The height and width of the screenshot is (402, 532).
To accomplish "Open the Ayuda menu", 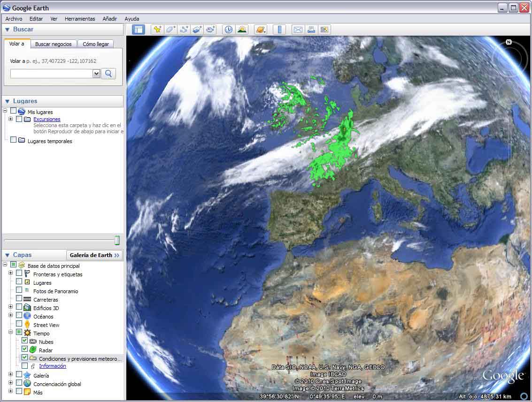I will [131, 19].
